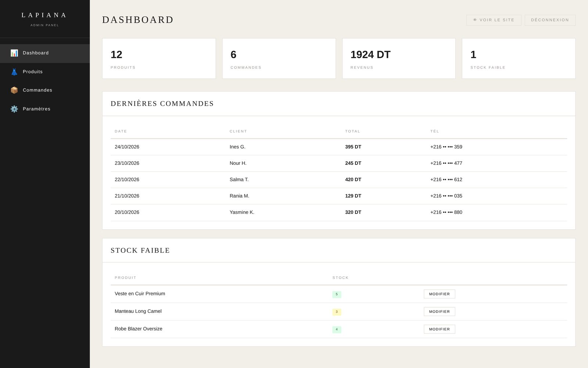This screenshot has width=588, height=368.
Task: Click the 129 DT order total
Action: 353,196
